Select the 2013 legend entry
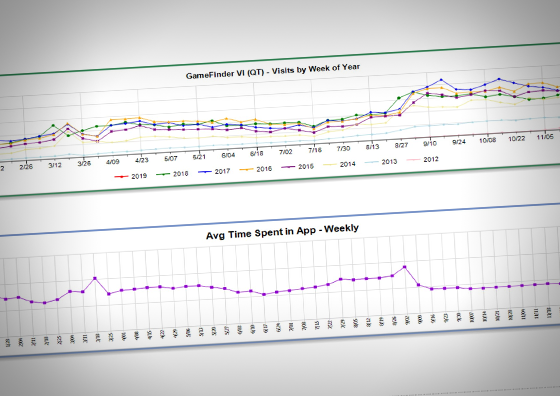Image resolution: width=560 pixels, height=396 pixels. click(381, 162)
